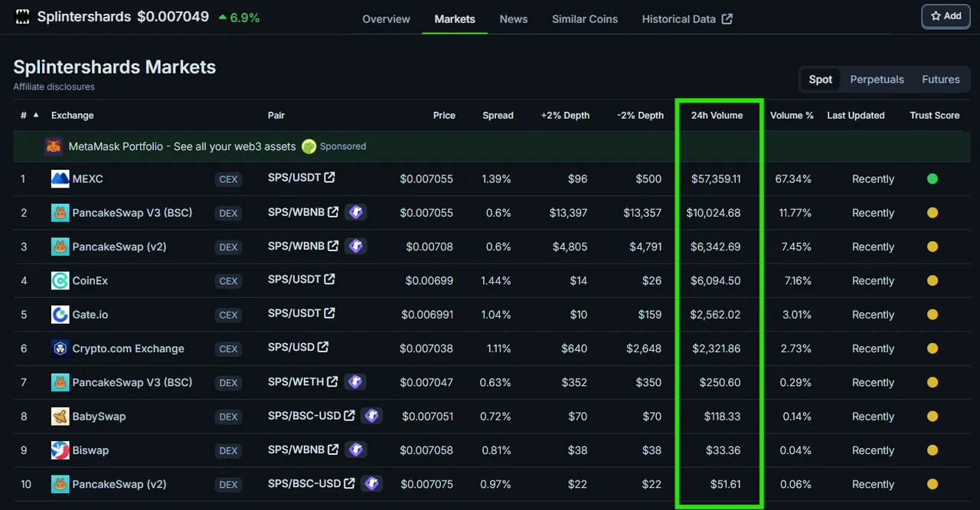Image resolution: width=980 pixels, height=510 pixels.
Task: Sort table by Price column header
Action: 444,116
